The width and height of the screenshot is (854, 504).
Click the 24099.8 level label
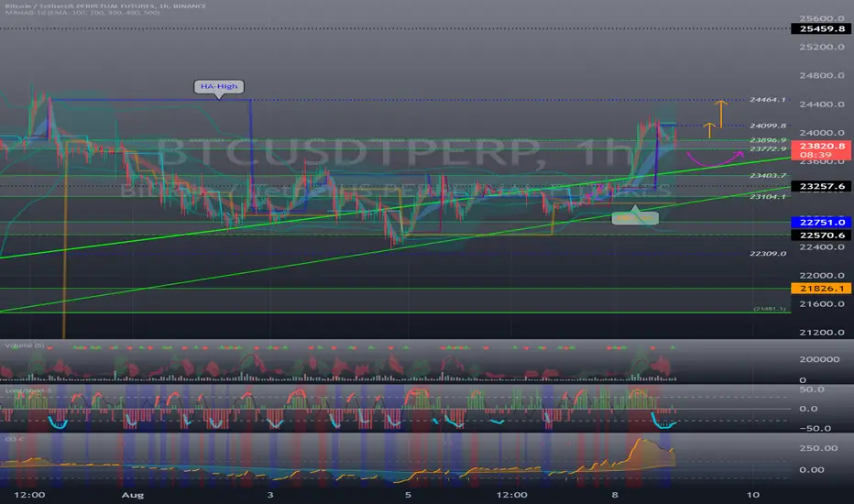[767, 126]
